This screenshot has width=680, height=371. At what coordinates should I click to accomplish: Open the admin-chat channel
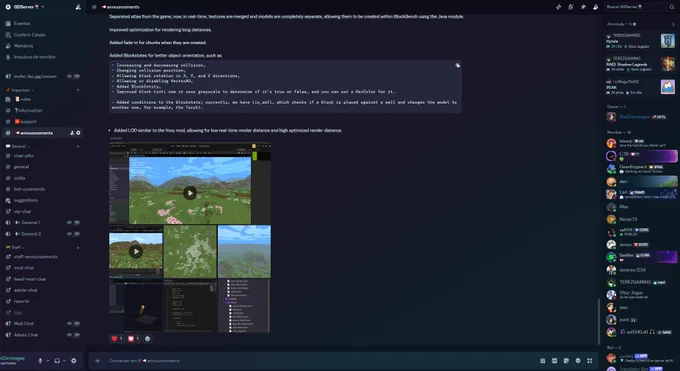[42, 290]
